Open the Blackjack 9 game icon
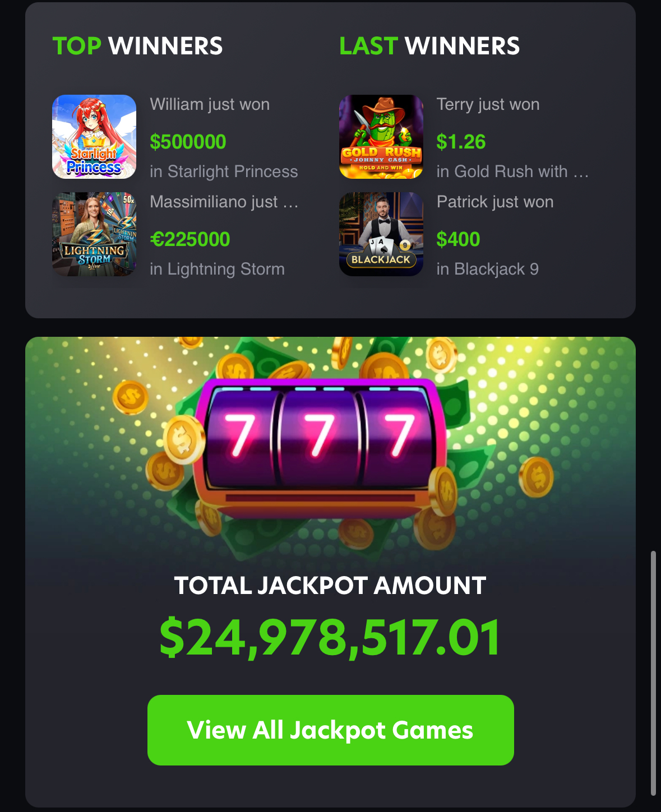661x812 pixels. tap(381, 234)
